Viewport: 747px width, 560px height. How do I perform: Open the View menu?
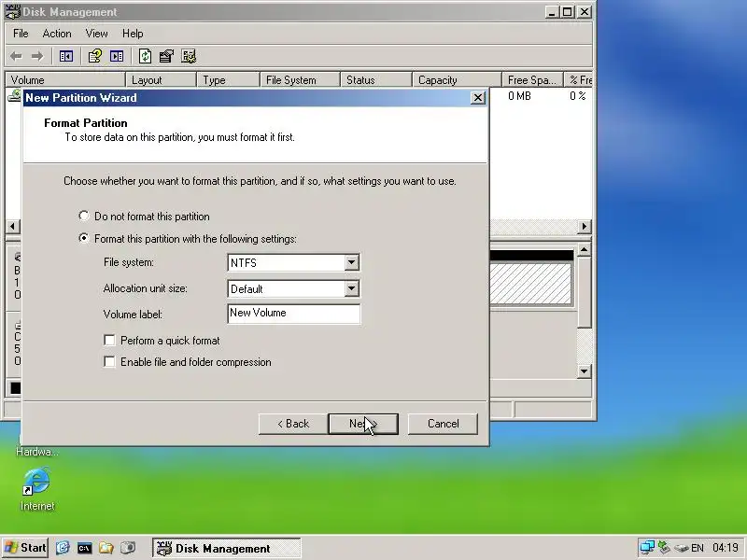click(96, 34)
